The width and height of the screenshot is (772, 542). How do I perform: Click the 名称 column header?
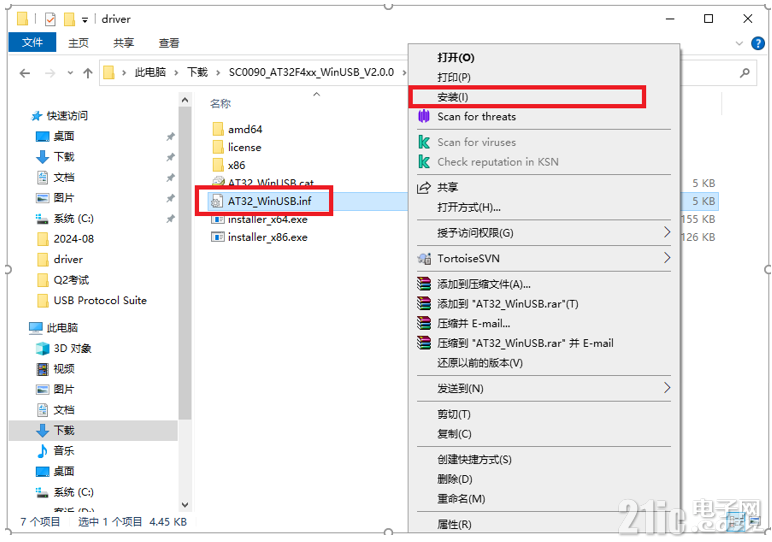pos(220,103)
